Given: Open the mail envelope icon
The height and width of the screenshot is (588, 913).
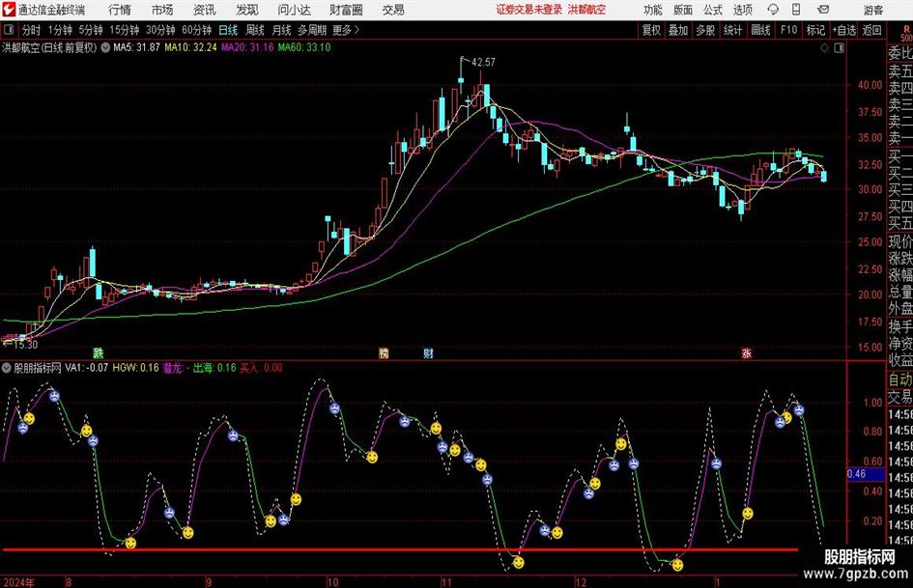Looking at the screenshot, I should 823,10.
